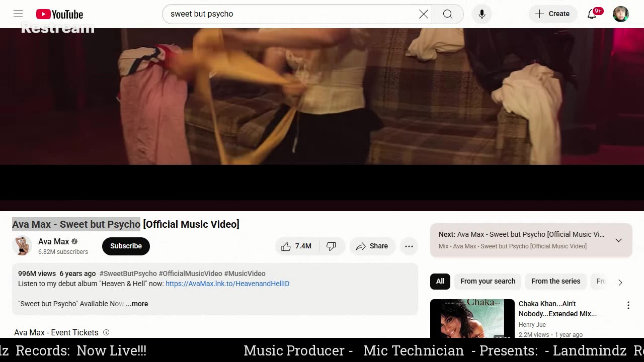Select the From your search chip

click(488, 281)
